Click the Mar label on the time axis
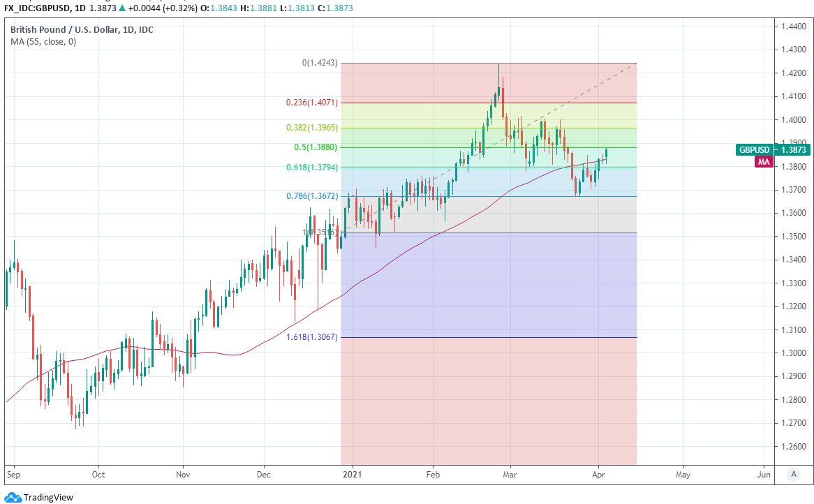Screen dimensions: 814x504 (510, 474)
